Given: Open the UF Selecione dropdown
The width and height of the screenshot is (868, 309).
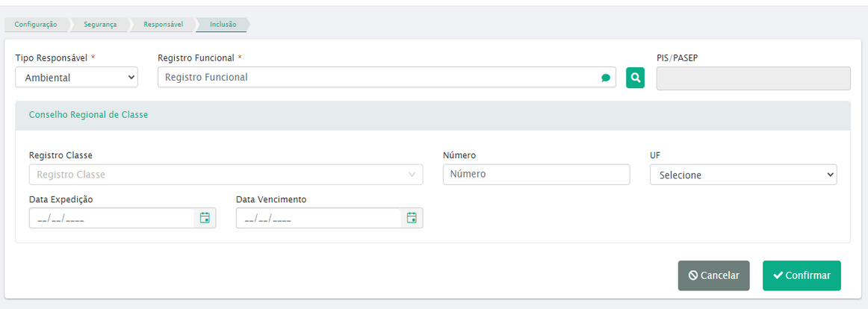Looking at the screenshot, I should pos(743,175).
